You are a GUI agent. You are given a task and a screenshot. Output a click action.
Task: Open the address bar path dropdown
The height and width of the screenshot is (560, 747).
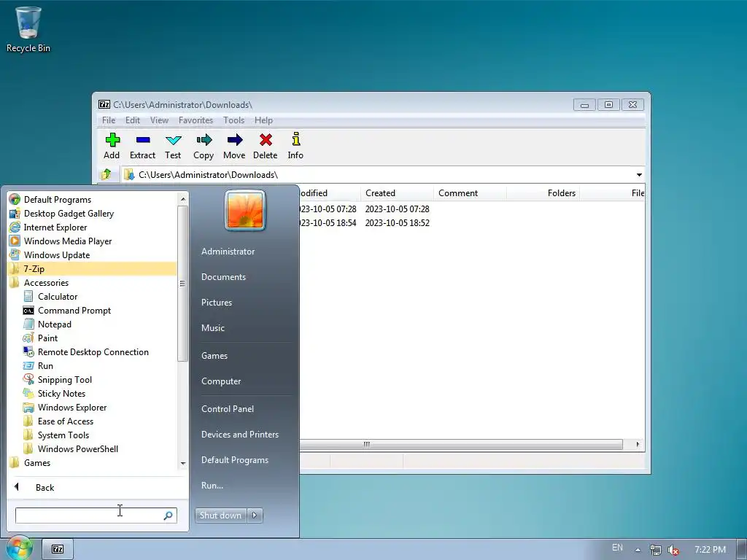pyautogui.click(x=639, y=175)
